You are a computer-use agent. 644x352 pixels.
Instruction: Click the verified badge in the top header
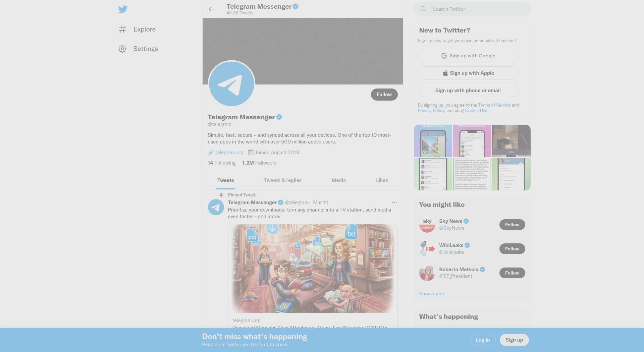[296, 6]
